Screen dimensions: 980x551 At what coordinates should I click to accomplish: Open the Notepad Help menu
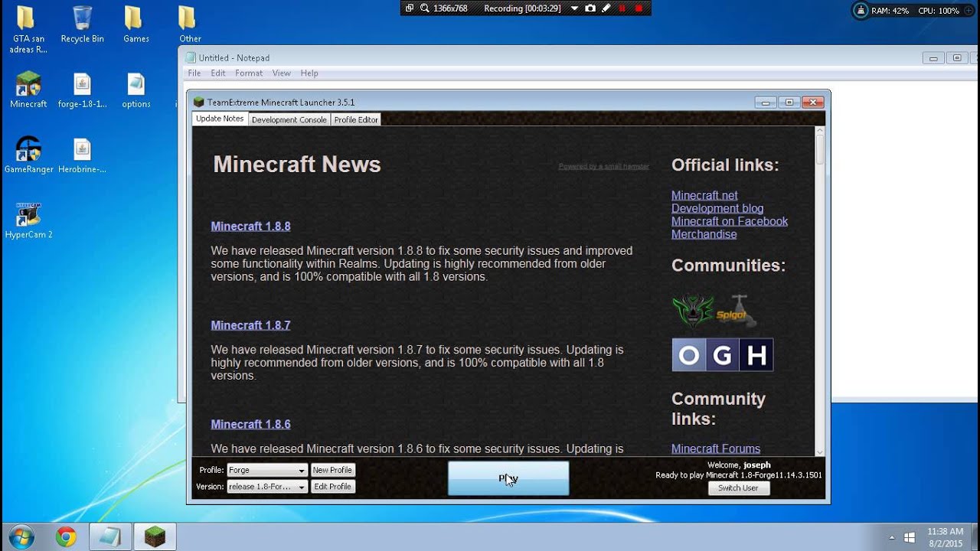point(309,73)
